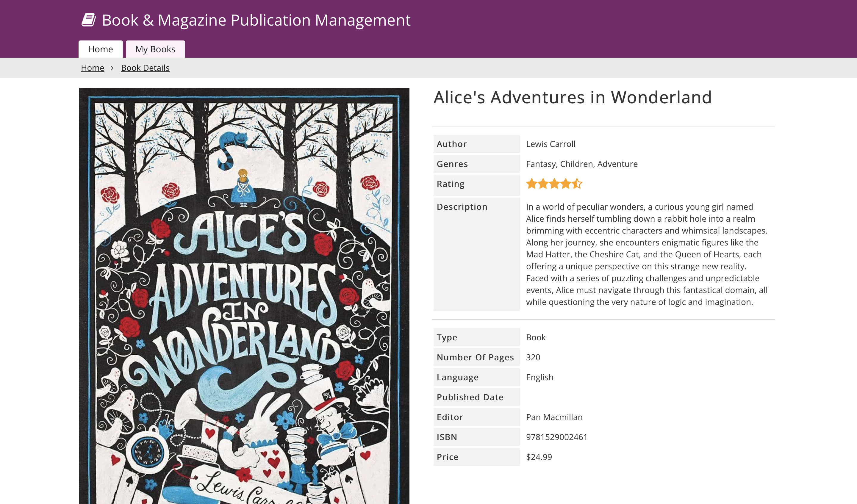Click the second rating star
This screenshot has height=504, width=857.
click(543, 184)
